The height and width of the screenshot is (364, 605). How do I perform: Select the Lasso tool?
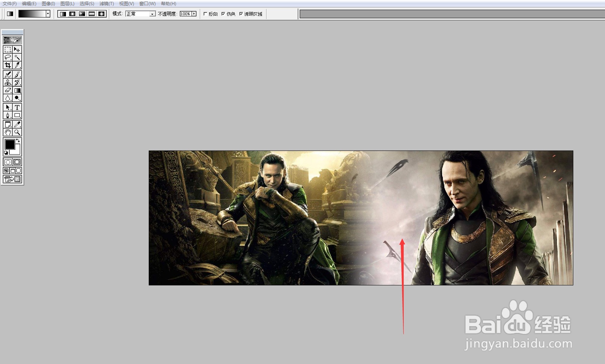tap(8, 57)
